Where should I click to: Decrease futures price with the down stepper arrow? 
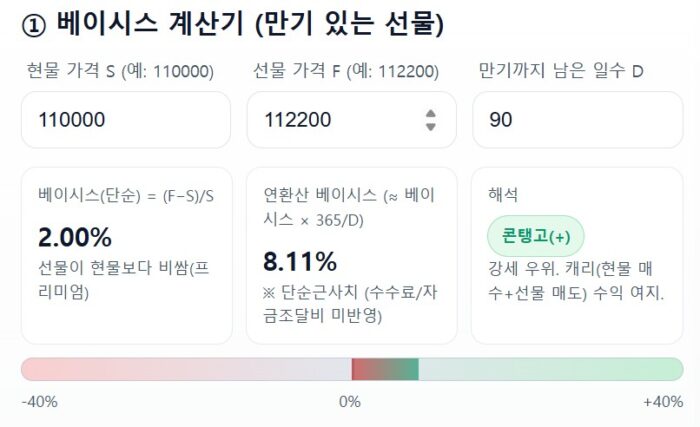[431, 127]
